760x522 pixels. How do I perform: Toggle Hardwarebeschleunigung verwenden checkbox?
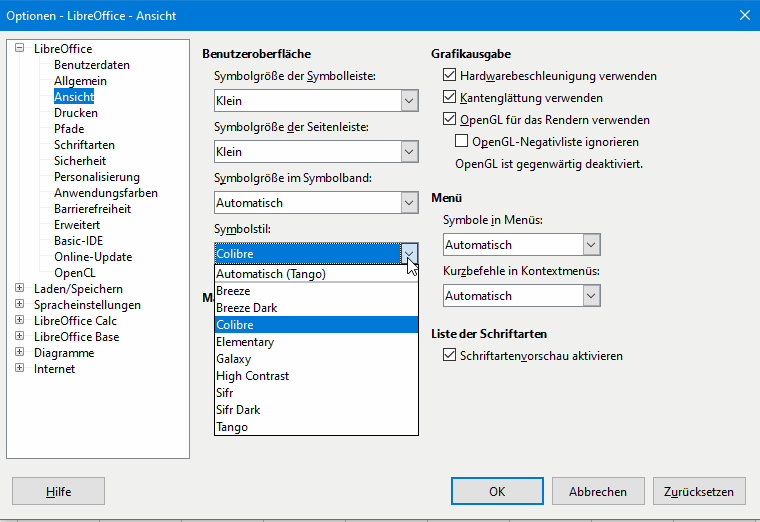449,75
